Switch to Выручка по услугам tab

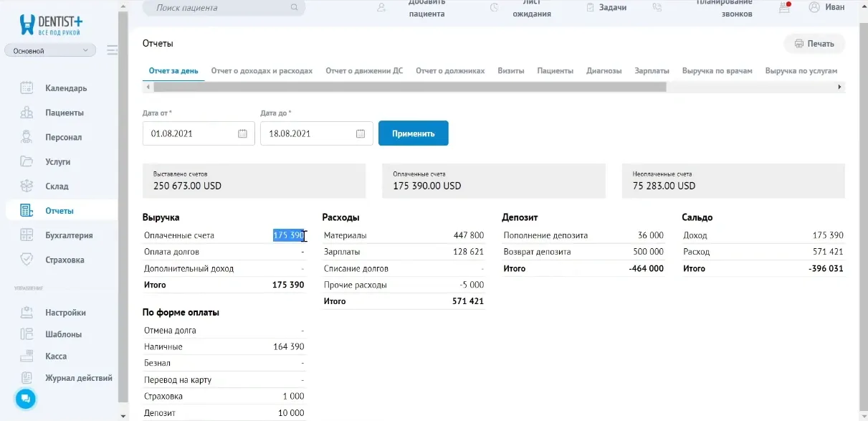(801, 71)
